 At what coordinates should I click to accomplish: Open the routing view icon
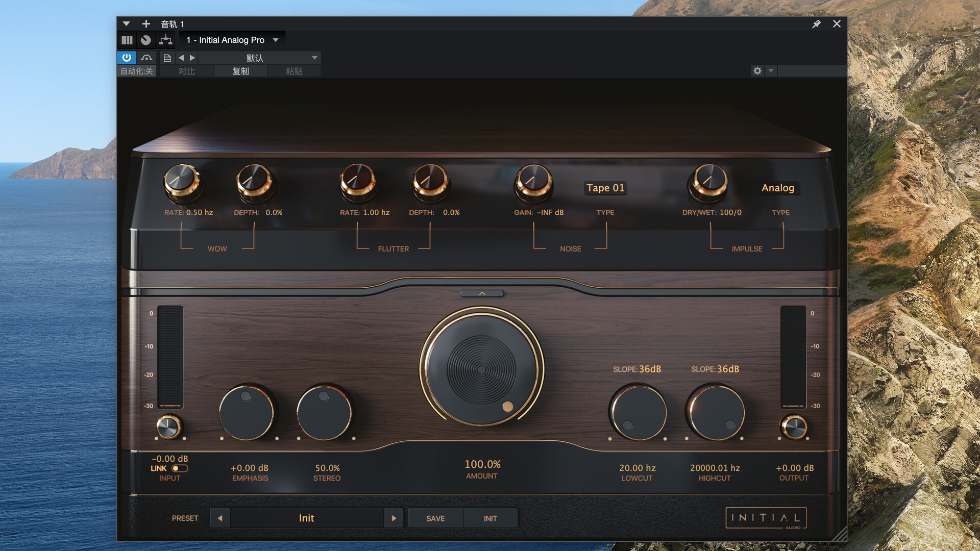(x=166, y=40)
